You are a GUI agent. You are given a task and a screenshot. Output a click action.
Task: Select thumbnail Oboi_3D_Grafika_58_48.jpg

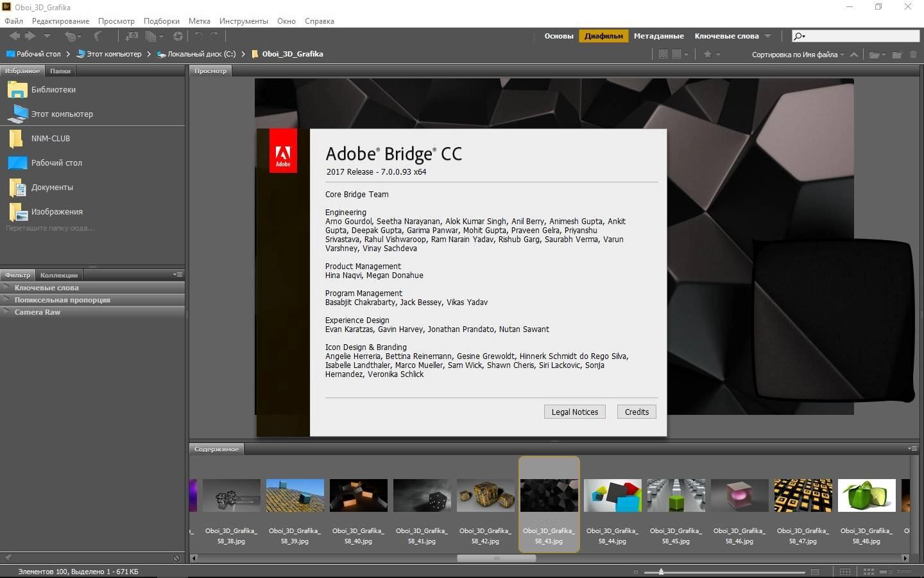866,504
